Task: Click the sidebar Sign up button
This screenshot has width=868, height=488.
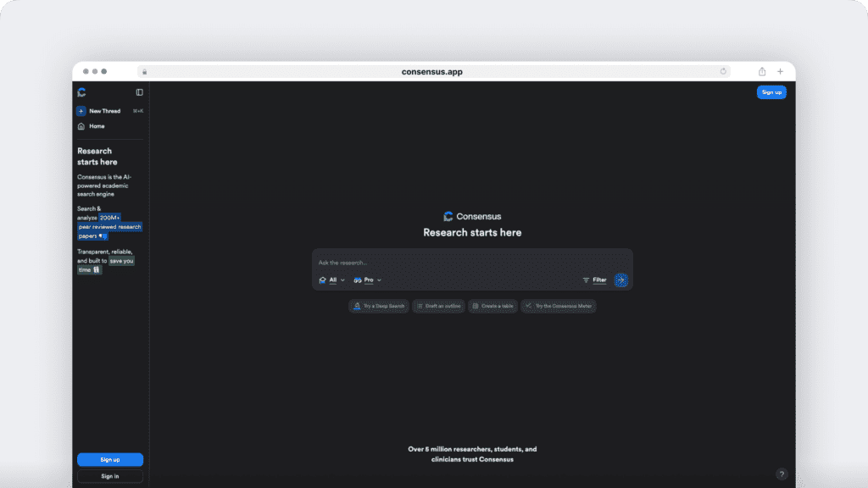Action: pos(110,459)
